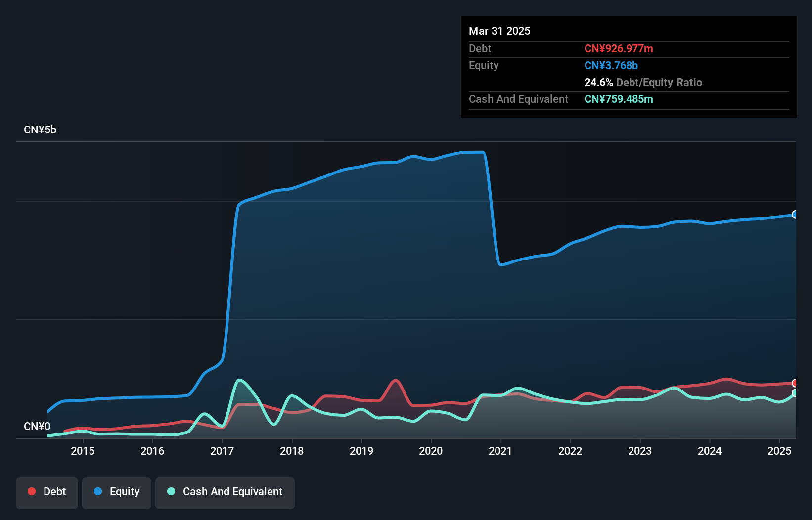The width and height of the screenshot is (812, 520).
Task: Click the CN¥0 y-axis label
Action: click(37, 427)
